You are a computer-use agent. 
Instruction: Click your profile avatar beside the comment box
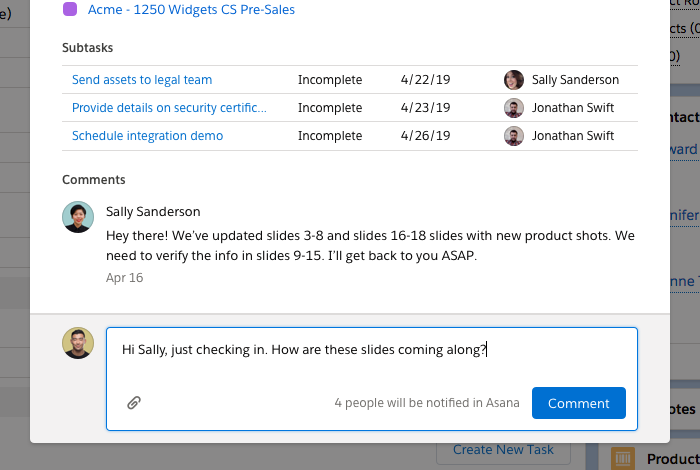click(x=78, y=343)
